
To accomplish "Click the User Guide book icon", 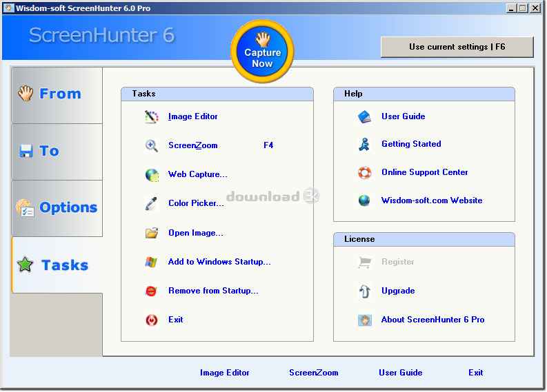I will pos(364,117).
